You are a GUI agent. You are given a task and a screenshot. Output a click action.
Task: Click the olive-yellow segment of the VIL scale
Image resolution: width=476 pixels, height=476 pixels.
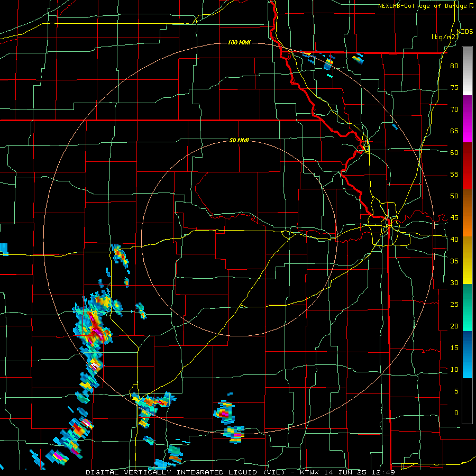[x=467, y=260]
